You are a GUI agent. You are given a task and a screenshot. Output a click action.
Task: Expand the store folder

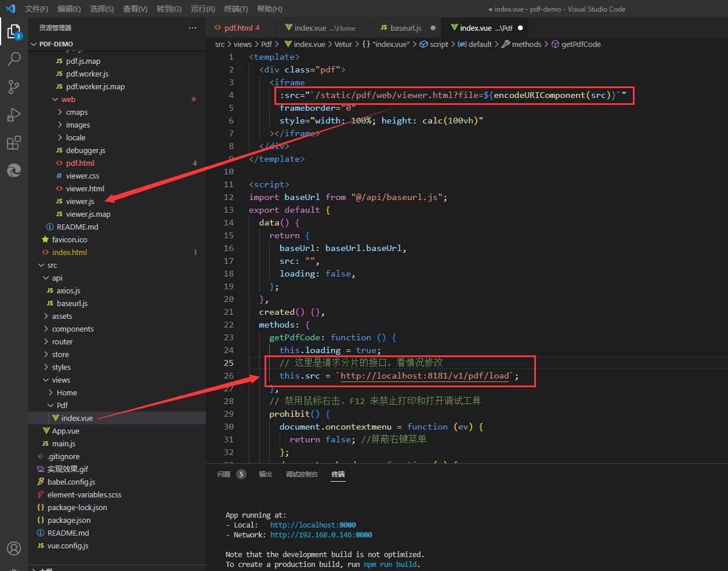click(x=117, y=354)
